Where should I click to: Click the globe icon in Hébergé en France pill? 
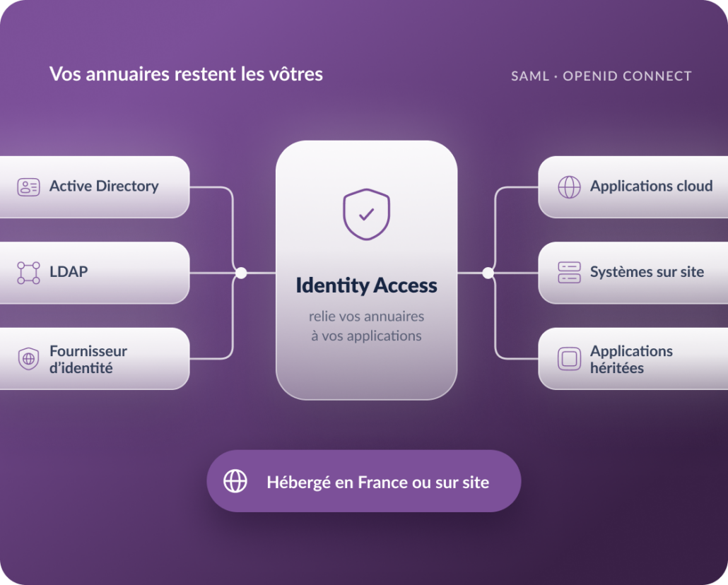pos(235,481)
